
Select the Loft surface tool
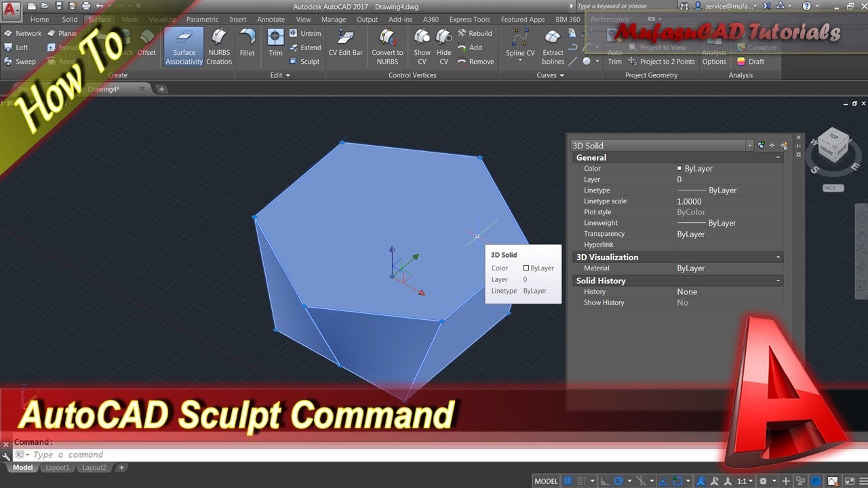[16, 47]
